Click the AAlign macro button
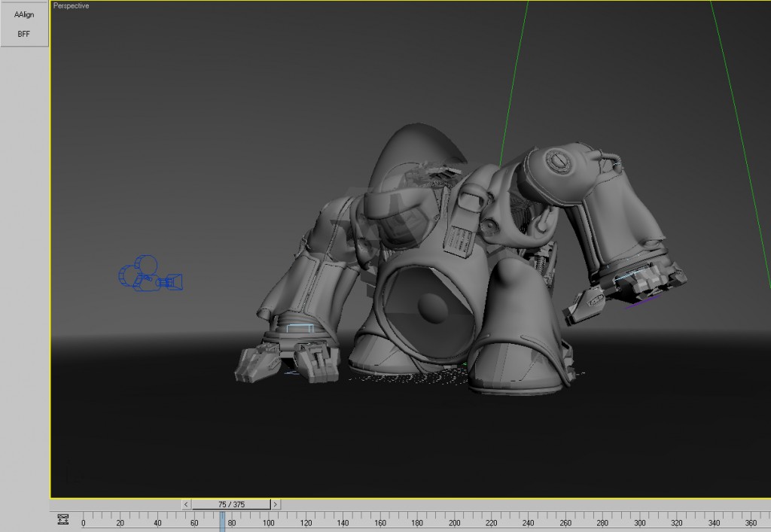Image resolution: width=771 pixels, height=532 pixels. pyautogui.click(x=24, y=14)
